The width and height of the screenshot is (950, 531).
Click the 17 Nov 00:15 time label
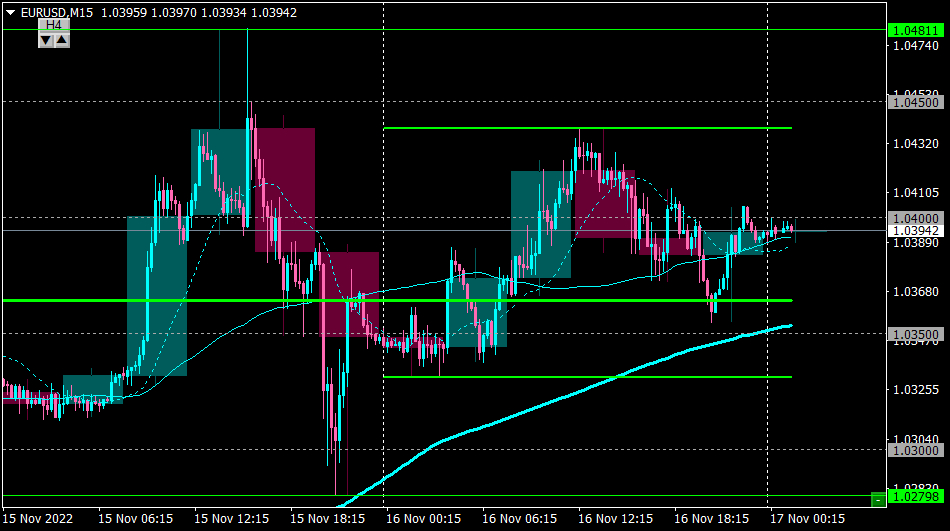(807, 519)
